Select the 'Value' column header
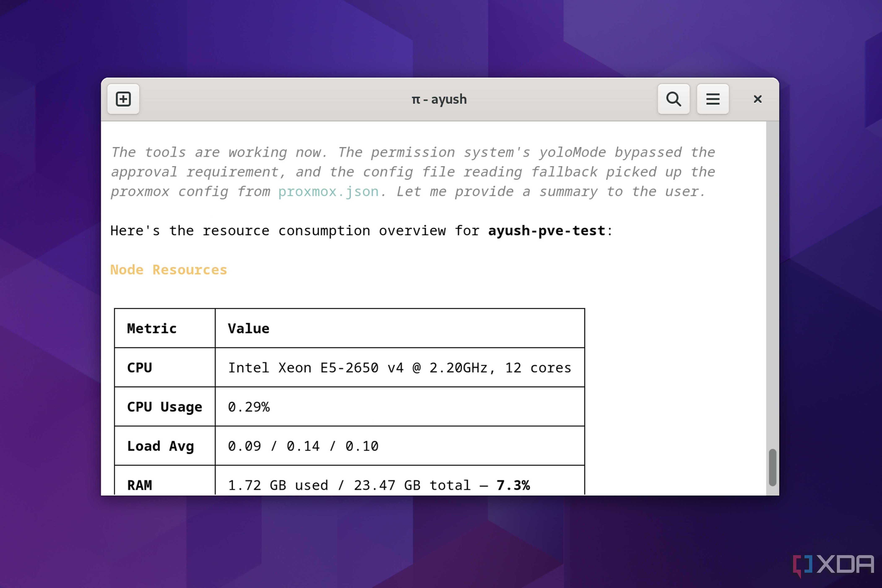The height and width of the screenshot is (588, 882). click(248, 329)
